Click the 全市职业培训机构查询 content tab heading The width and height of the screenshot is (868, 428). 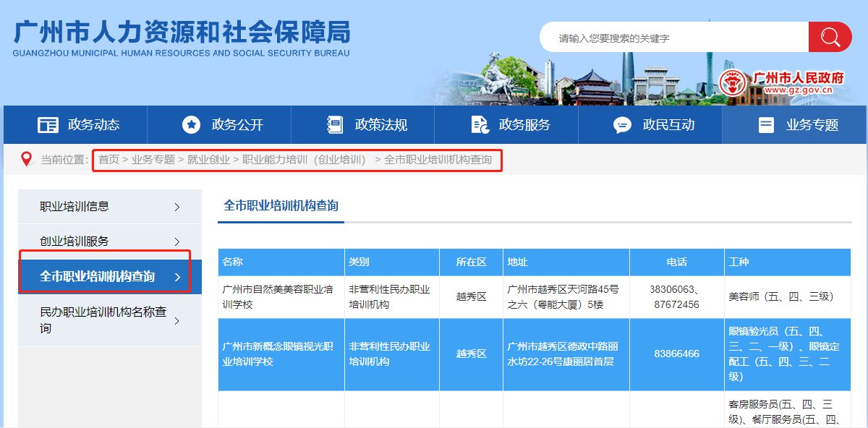pyautogui.click(x=281, y=205)
